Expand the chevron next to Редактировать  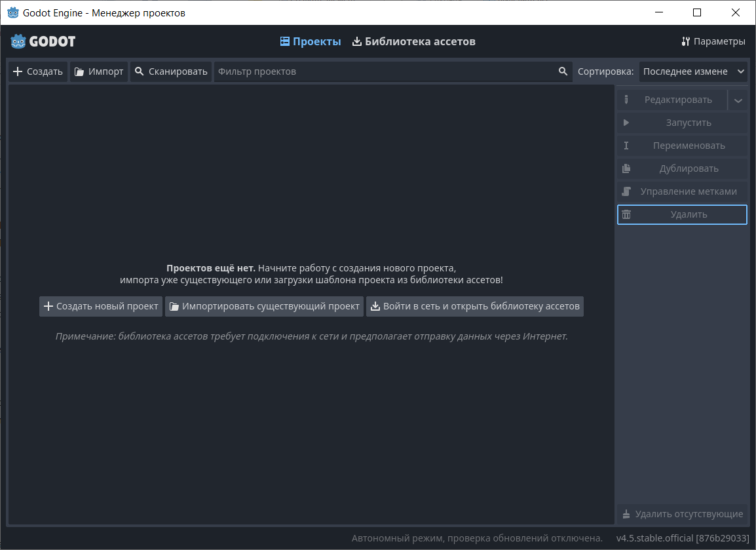[x=738, y=100]
